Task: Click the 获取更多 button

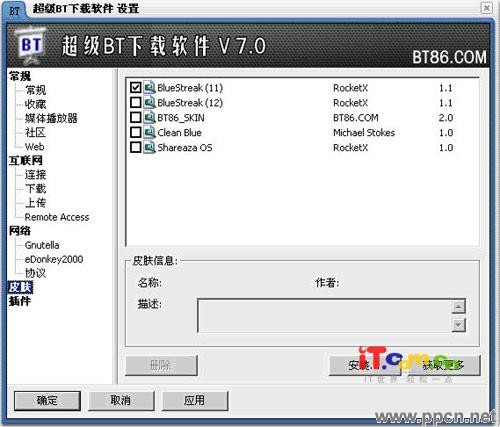Action: (443, 366)
